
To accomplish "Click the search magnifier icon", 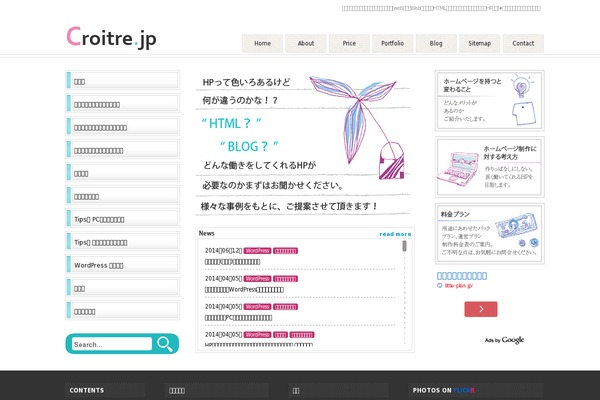I will [165, 344].
